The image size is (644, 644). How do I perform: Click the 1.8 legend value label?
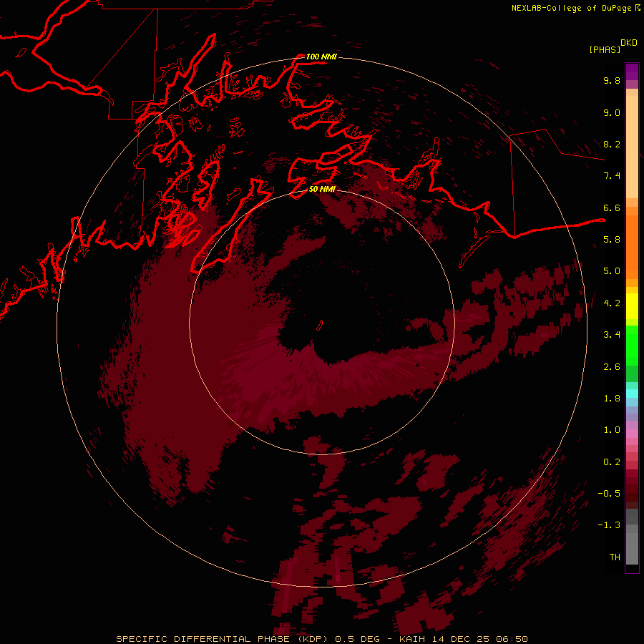(x=612, y=399)
